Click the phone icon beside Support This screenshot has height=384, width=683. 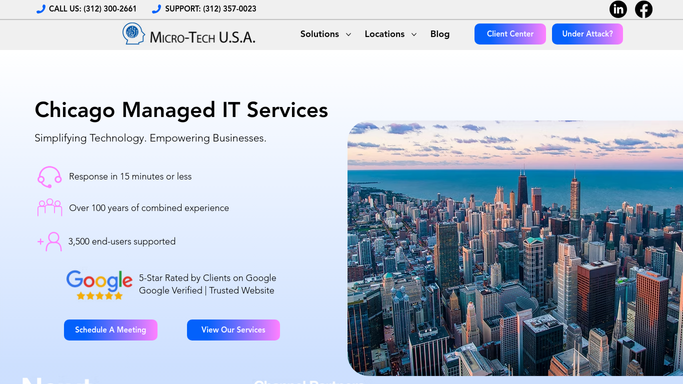156,9
